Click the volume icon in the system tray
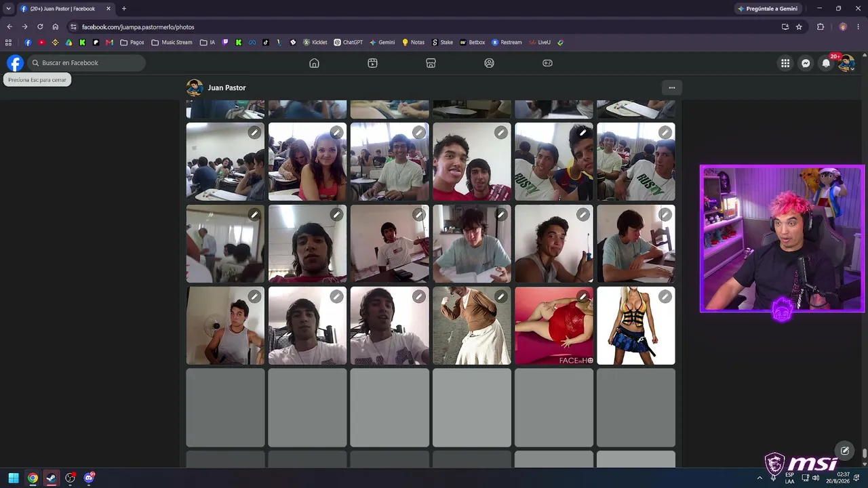Viewport: 868px width, 488px height. point(815,478)
